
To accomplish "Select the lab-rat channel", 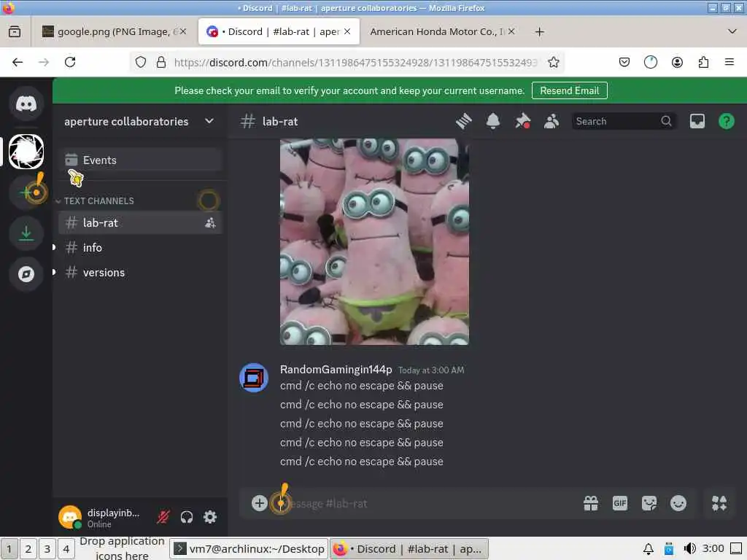I will (x=141, y=223).
